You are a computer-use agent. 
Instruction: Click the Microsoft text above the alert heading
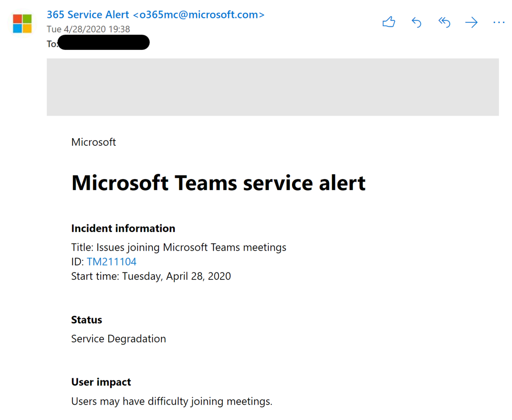(x=93, y=142)
